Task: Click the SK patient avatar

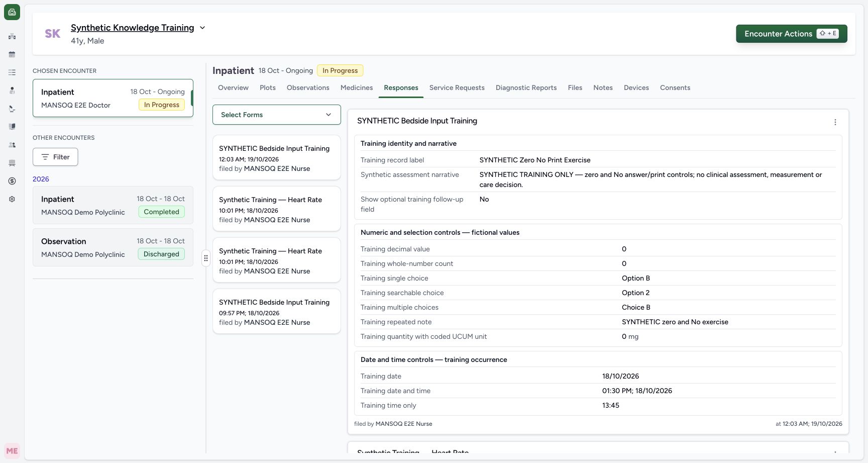Action: [x=53, y=34]
